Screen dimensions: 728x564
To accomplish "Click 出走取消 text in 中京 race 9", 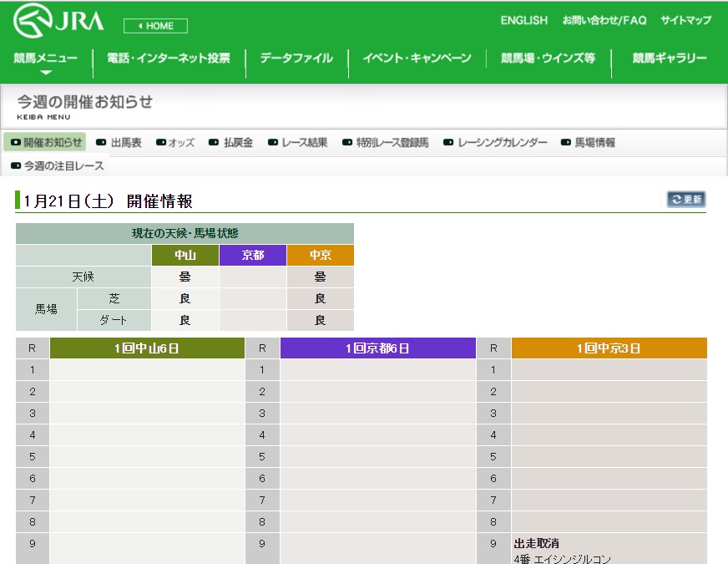I will pyautogui.click(x=536, y=544).
